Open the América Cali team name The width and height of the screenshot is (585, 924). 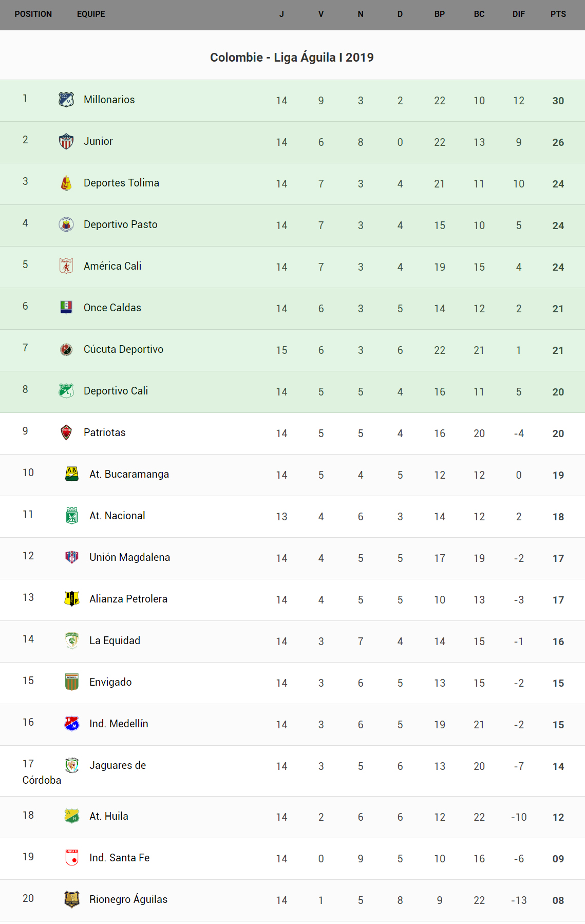pos(112,266)
